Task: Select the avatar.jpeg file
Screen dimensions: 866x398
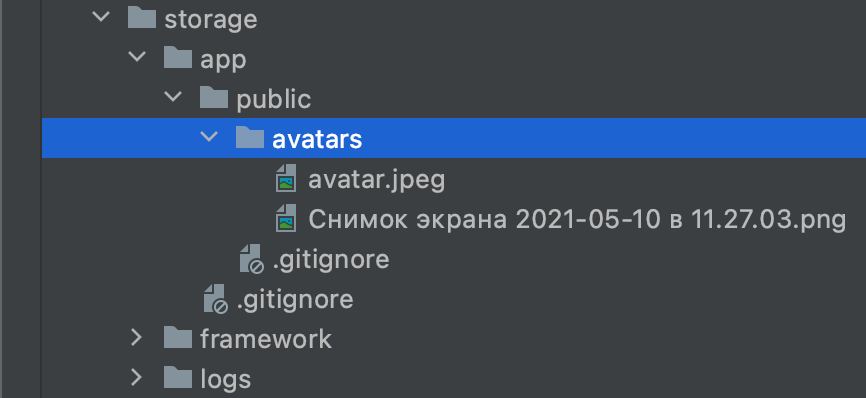Action: 377,180
